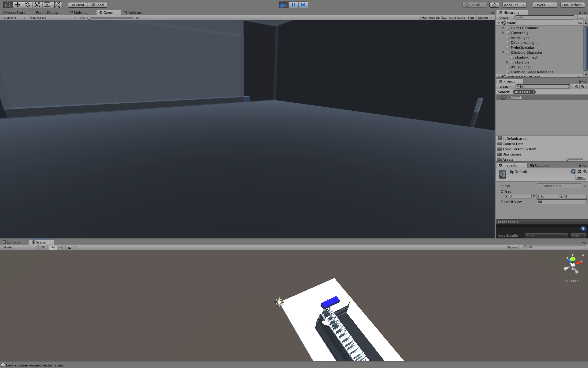Lock the Inspector panel
The width and height of the screenshot is (588, 368).
pyautogui.click(x=580, y=166)
